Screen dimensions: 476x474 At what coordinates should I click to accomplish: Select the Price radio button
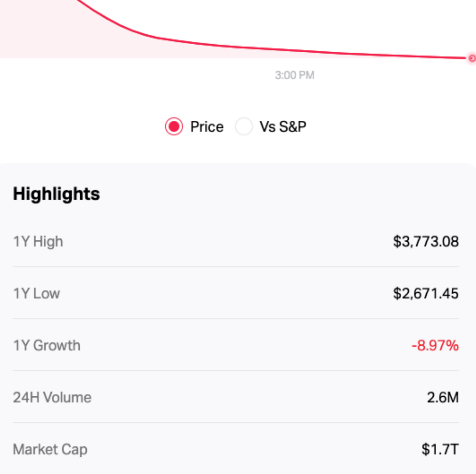(174, 127)
